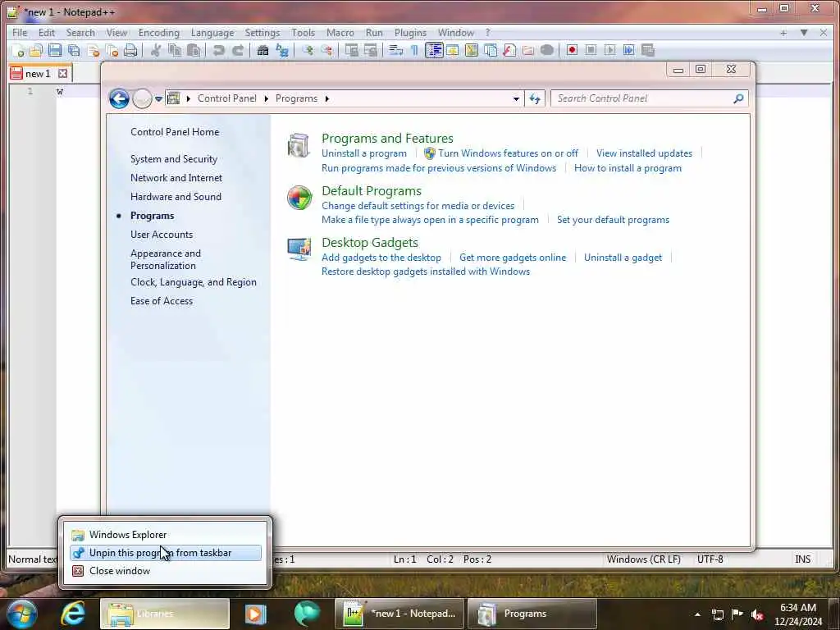This screenshot has width=840, height=630.
Task: Select the new 1 tab in Notepad++
Action: click(x=38, y=73)
